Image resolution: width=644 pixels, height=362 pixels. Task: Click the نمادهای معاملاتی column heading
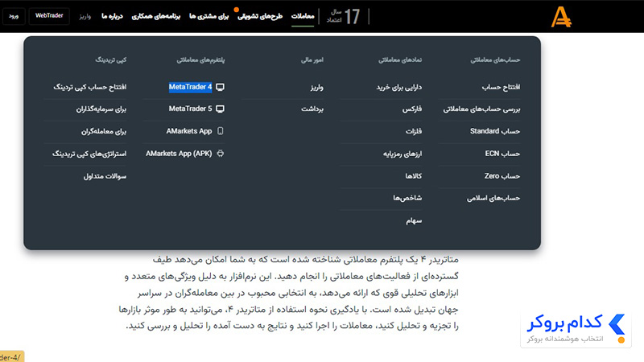pyautogui.click(x=400, y=60)
